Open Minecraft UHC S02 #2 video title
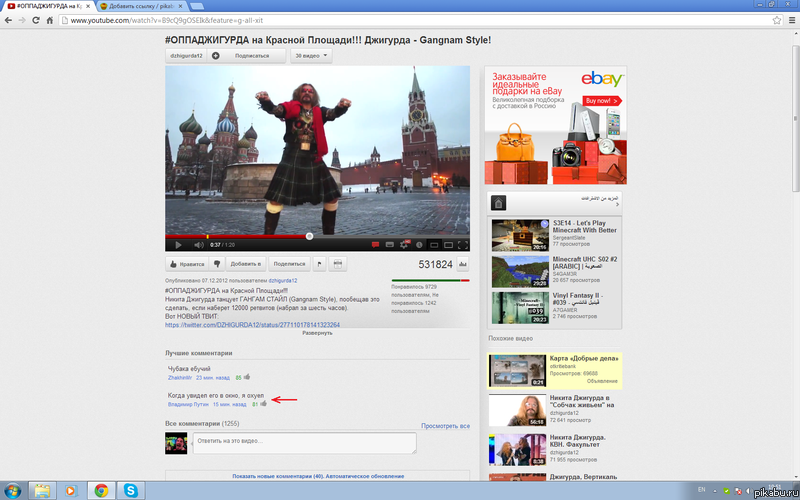 click(585, 263)
